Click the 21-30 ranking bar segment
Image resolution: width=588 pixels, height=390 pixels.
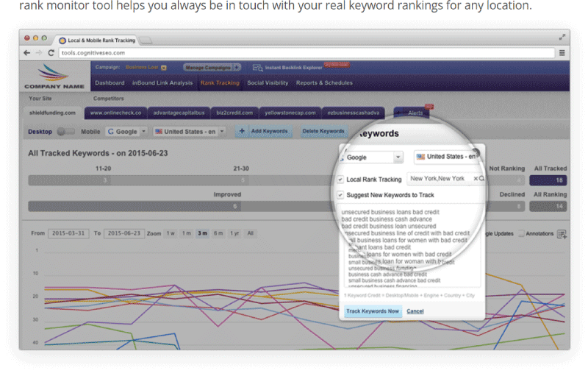(x=179, y=180)
